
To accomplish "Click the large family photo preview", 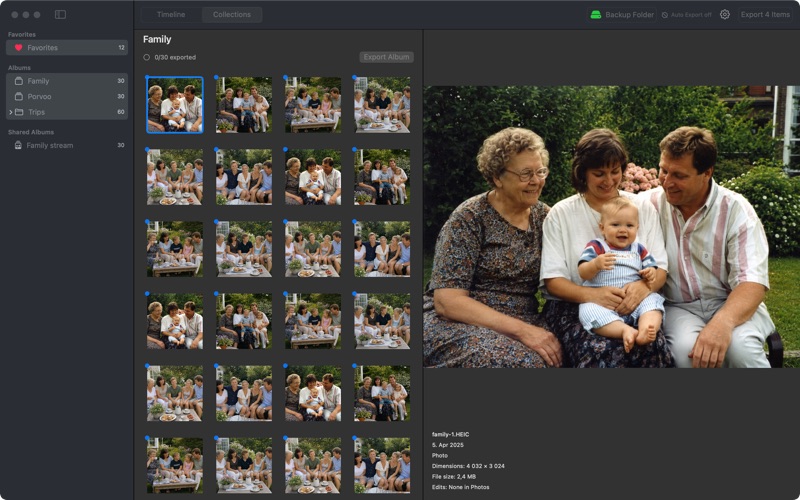I will (611, 227).
